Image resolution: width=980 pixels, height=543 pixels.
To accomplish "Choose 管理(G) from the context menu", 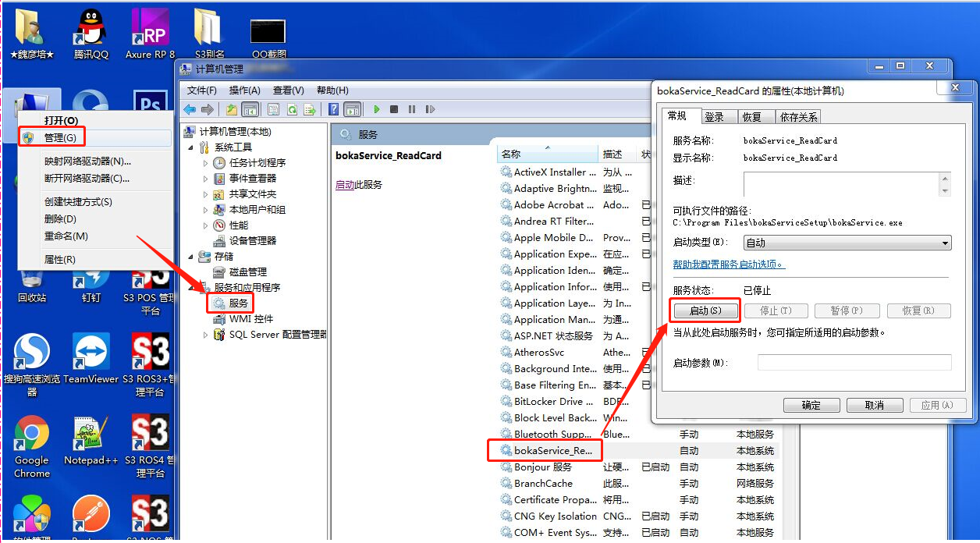I will 60,138.
